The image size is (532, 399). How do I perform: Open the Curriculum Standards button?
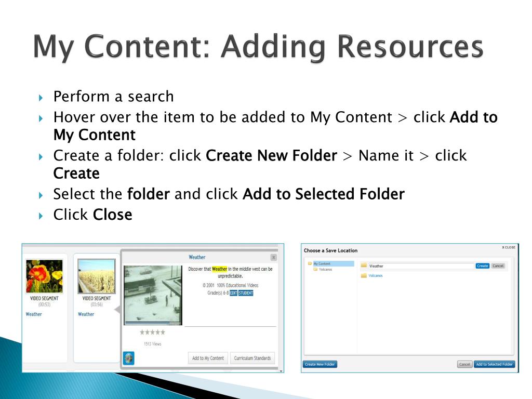pos(252,358)
